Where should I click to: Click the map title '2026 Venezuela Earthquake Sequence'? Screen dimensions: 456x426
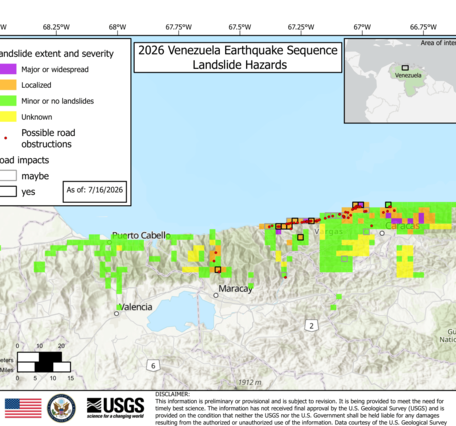(238, 50)
